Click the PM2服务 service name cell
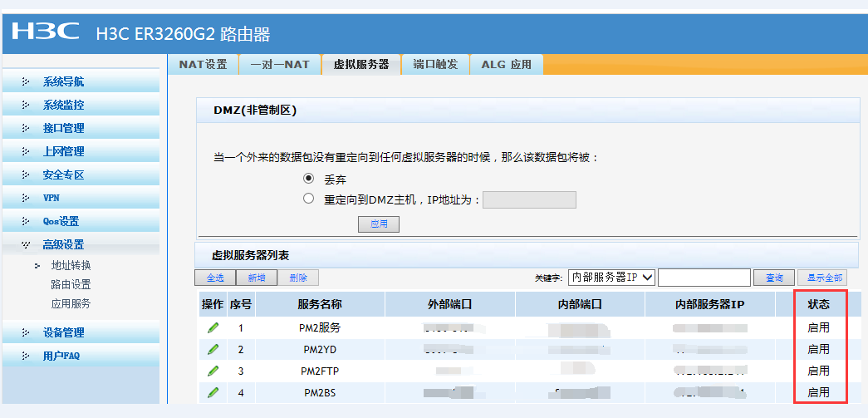This screenshot has height=418, width=868. click(x=320, y=327)
